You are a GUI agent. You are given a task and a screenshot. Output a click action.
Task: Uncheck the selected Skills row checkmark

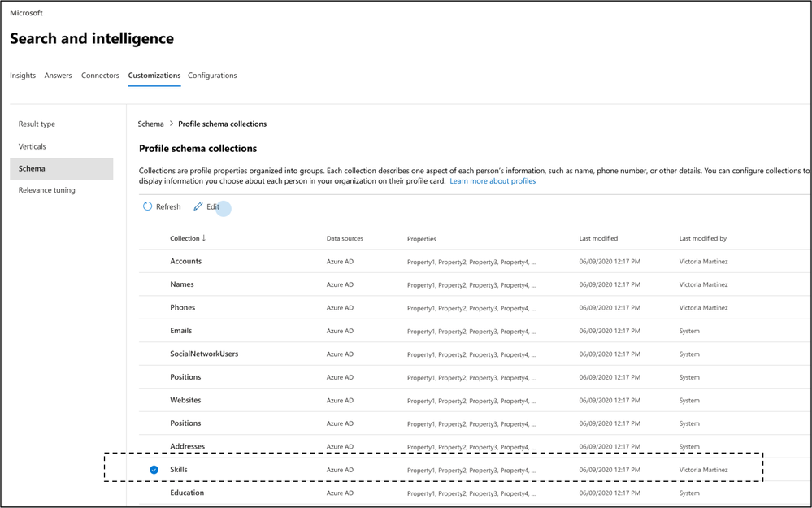(x=154, y=470)
